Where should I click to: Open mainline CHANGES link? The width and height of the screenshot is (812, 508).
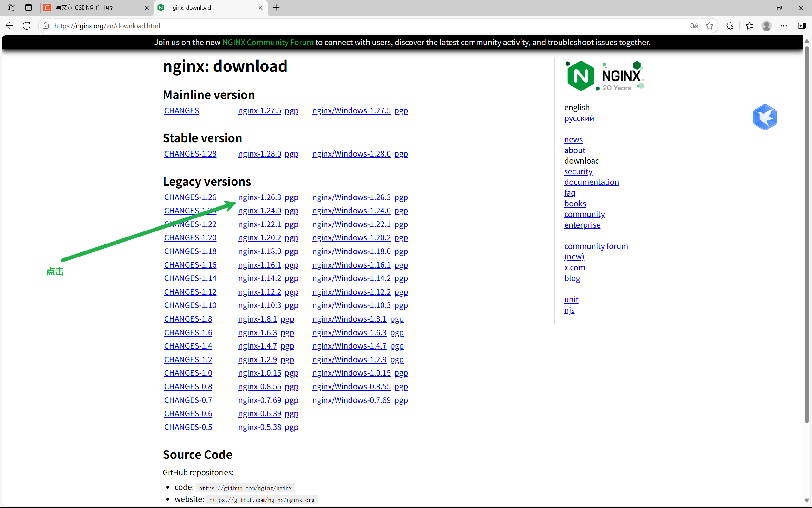click(181, 110)
